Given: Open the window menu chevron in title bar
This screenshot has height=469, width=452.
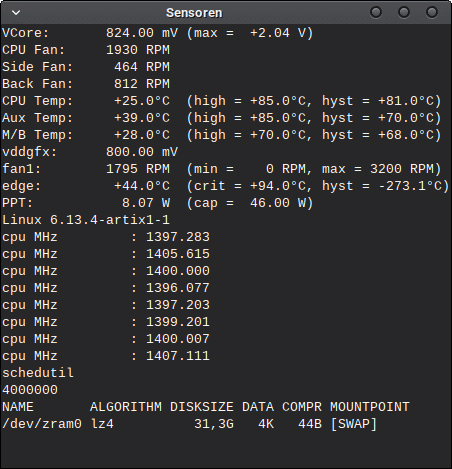Looking at the screenshot, I should [16, 13].
